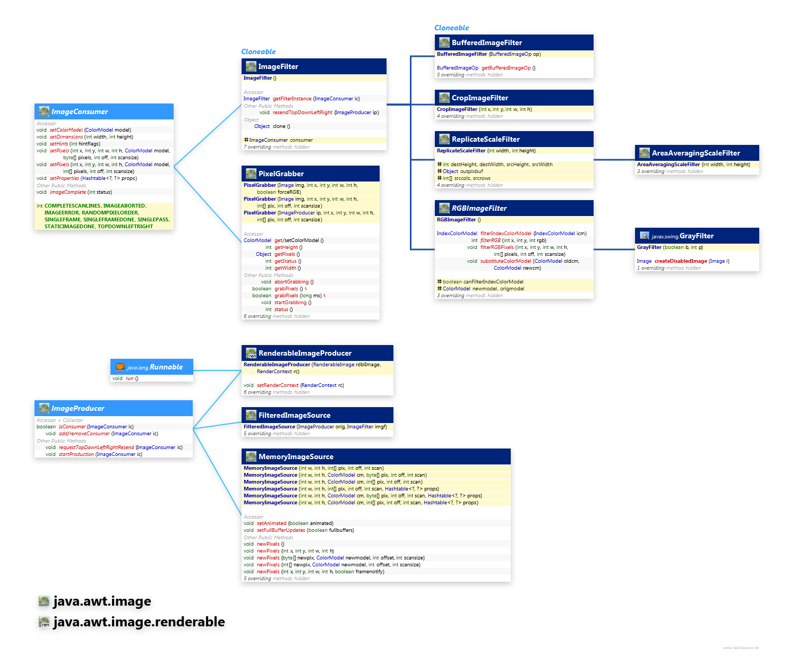Open the ReplicateScaleFilter class title
Viewport: 789px width, 672px height.
point(486,139)
